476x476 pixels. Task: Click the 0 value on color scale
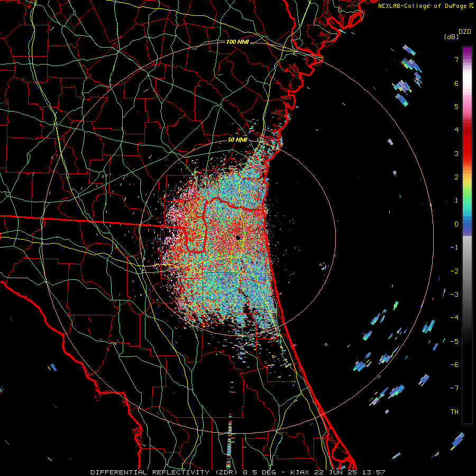click(x=456, y=224)
